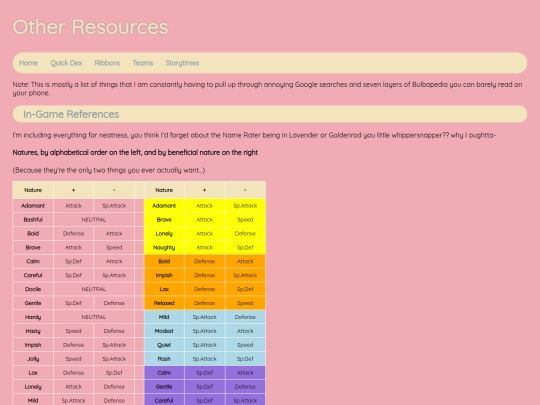Open the Ribbons navigation link
This screenshot has height=405, width=540.
pos(107,63)
